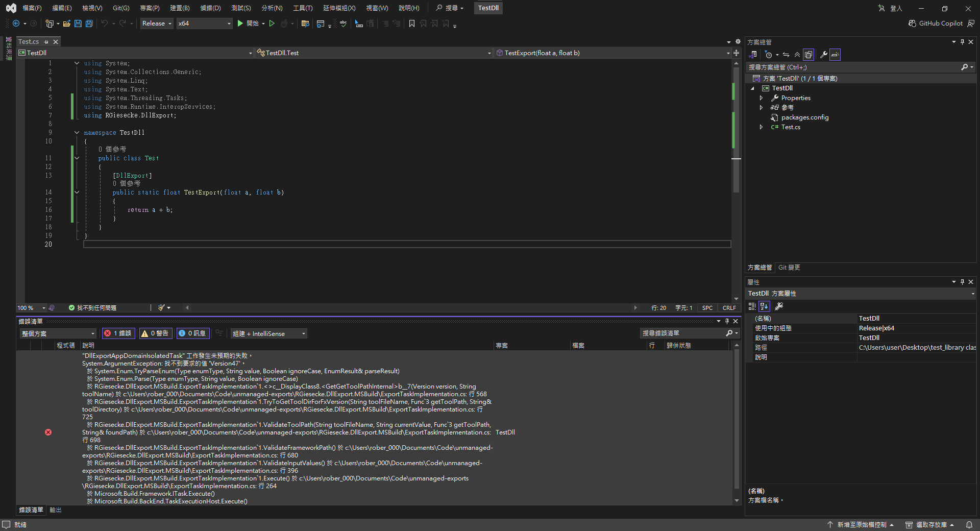
Task: Open the x64 platform dropdown
Action: coord(204,23)
